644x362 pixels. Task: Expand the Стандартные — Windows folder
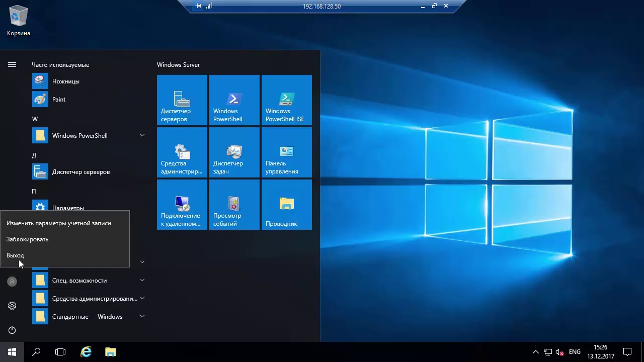tap(142, 316)
